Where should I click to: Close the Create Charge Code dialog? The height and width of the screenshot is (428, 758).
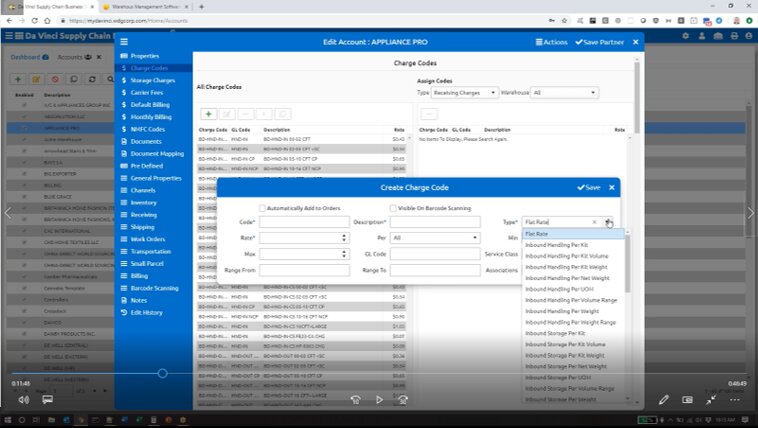coord(612,187)
